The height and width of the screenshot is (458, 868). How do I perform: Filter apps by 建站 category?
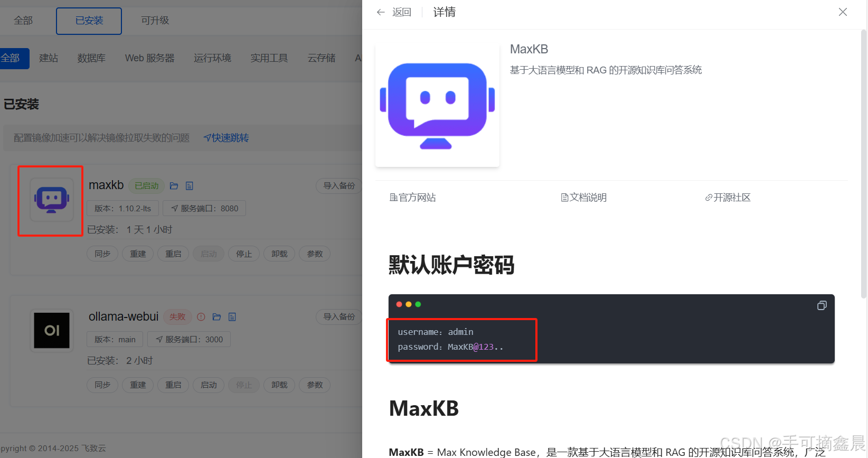(x=49, y=58)
